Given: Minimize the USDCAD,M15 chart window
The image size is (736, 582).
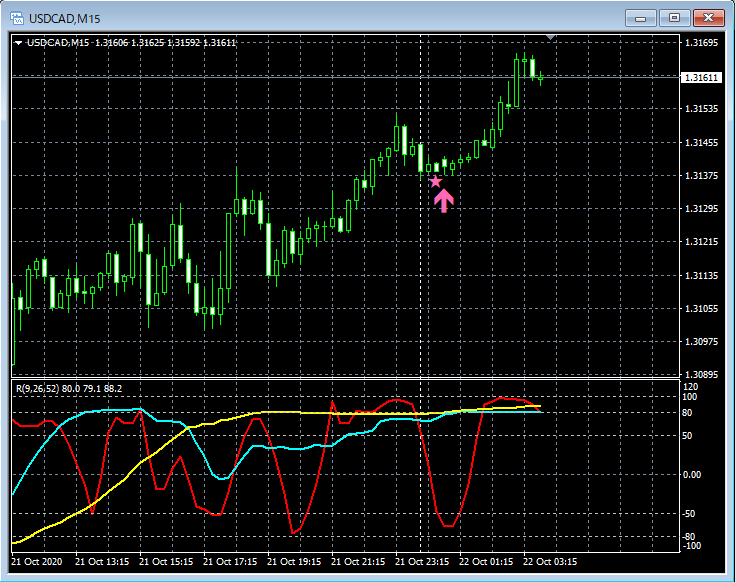Looking at the screenshot, I should 641,18.
